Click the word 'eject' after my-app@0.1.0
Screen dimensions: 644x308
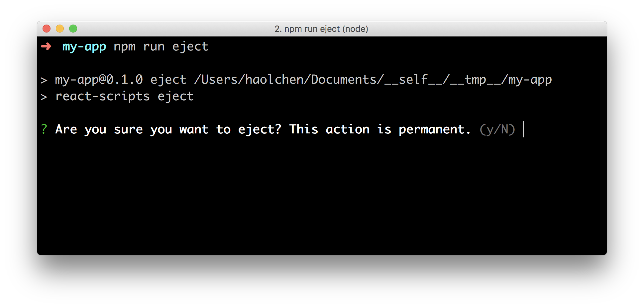pyautogui.click(x=168, y=80)
